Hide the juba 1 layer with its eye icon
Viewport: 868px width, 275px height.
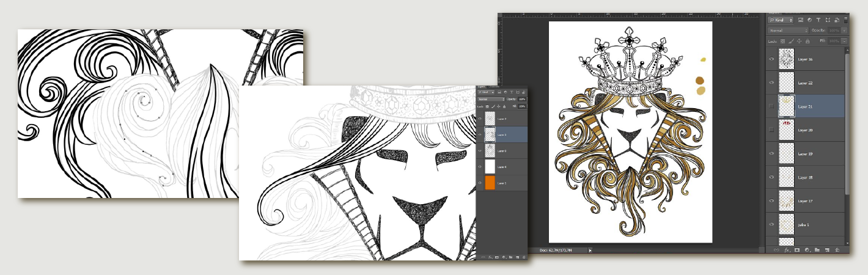[x=771, y=224]
